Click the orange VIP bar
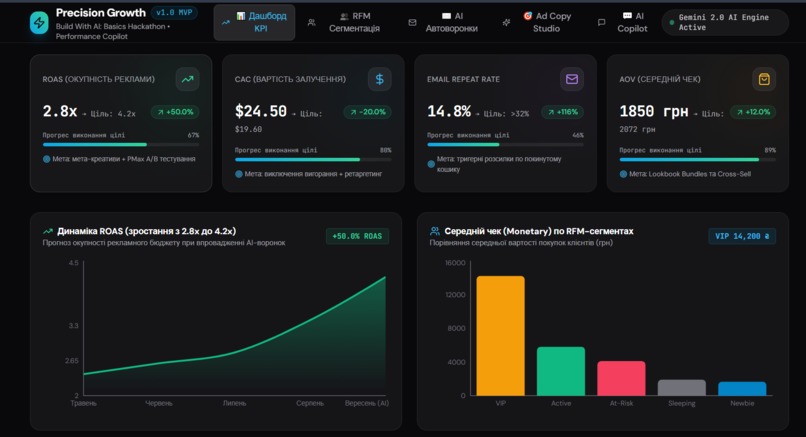This screenshot has height=437, width=806. pos(501,336)
